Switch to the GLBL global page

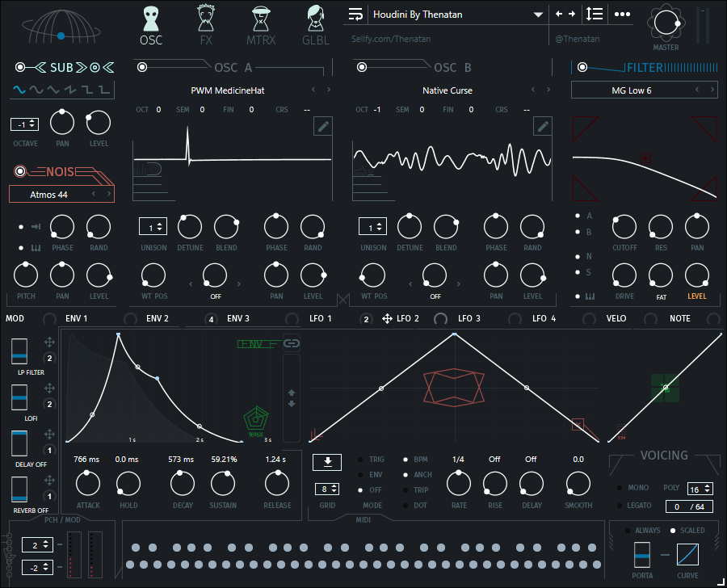(x=315, y=24)
